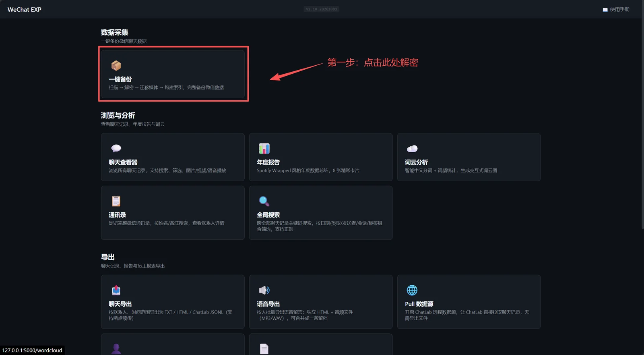644x355 pixels.
Task: Select the 词云分析 card title
Action: [x=417, y=162]
